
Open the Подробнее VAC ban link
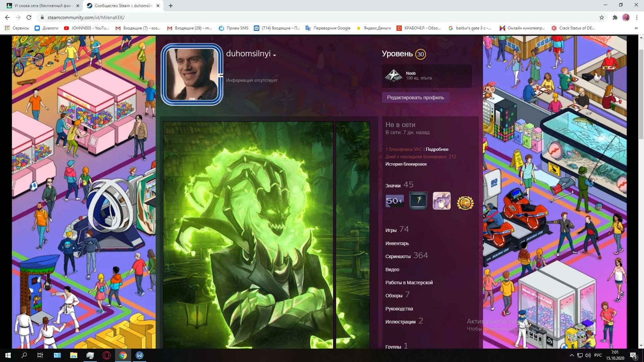tap(437, 149)
